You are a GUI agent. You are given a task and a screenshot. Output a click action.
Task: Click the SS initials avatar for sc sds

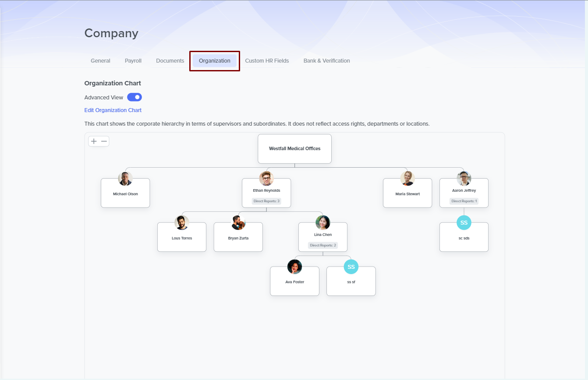[464, 223]
